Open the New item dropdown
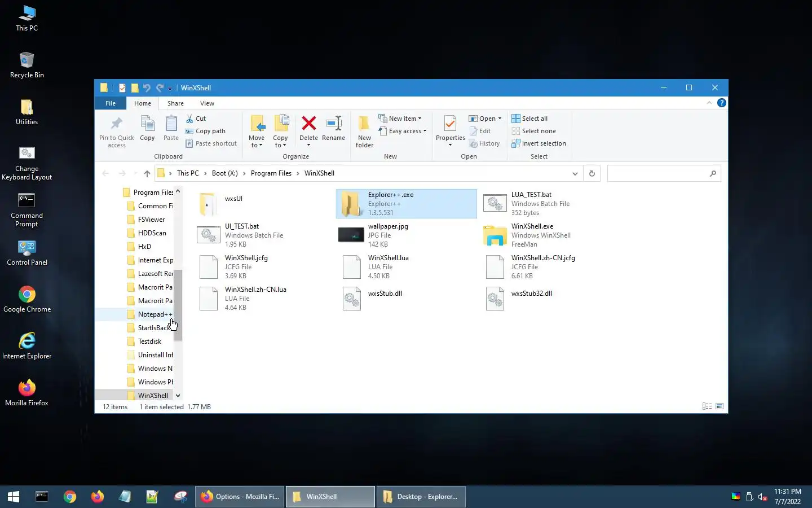Viewport: 812px width, 508px height. pos(400,119)
